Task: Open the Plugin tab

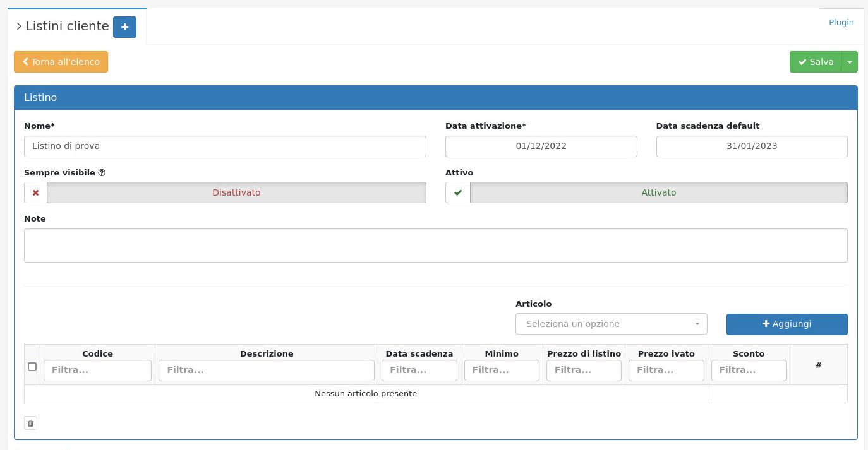Action: coord(841,23)
